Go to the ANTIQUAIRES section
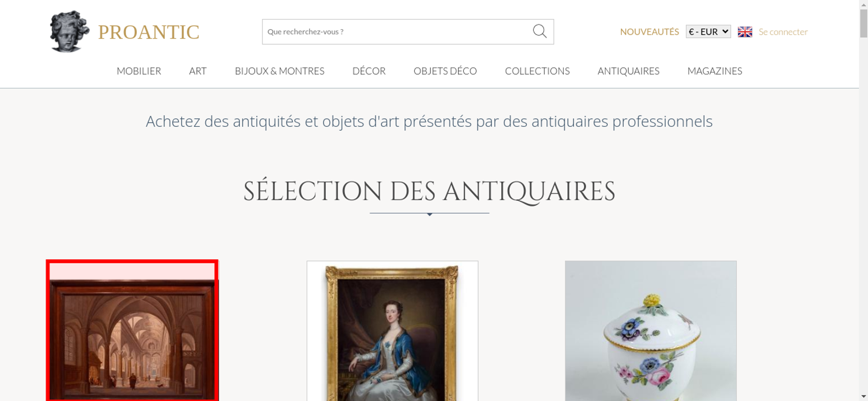868x401 pixels. click(x=628, y=71)
